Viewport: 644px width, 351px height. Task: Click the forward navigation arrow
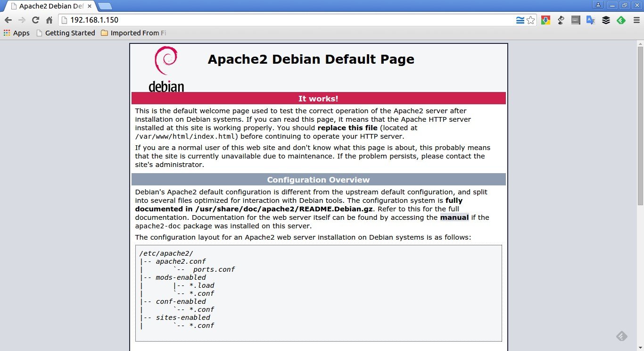(22, 20)
